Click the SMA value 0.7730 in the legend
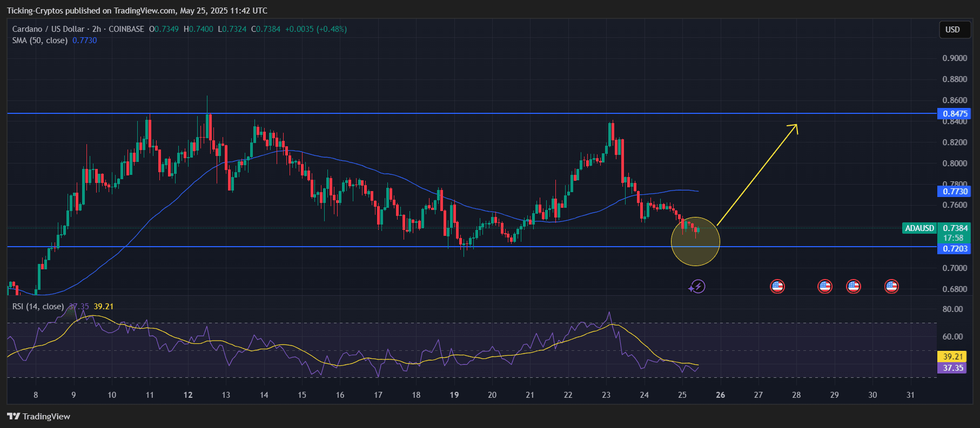The width and height of the screenshot is (980, 428). [85, 40]
